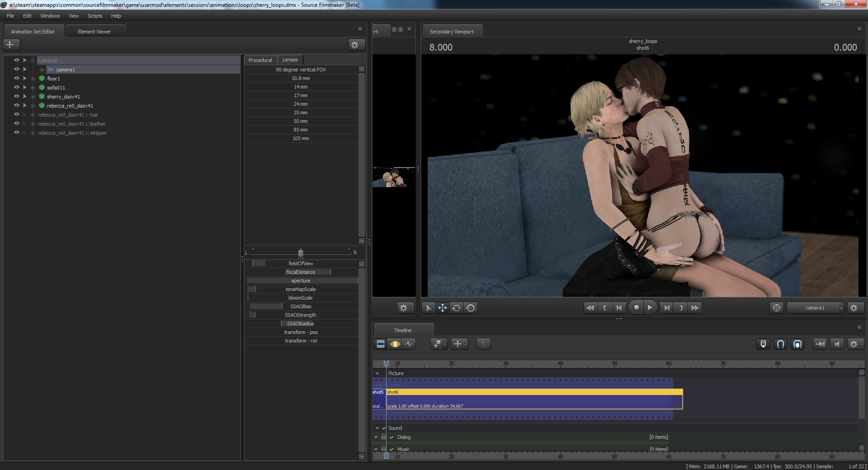
Task: Select the Procedural tab
Action: click(260, 60)
